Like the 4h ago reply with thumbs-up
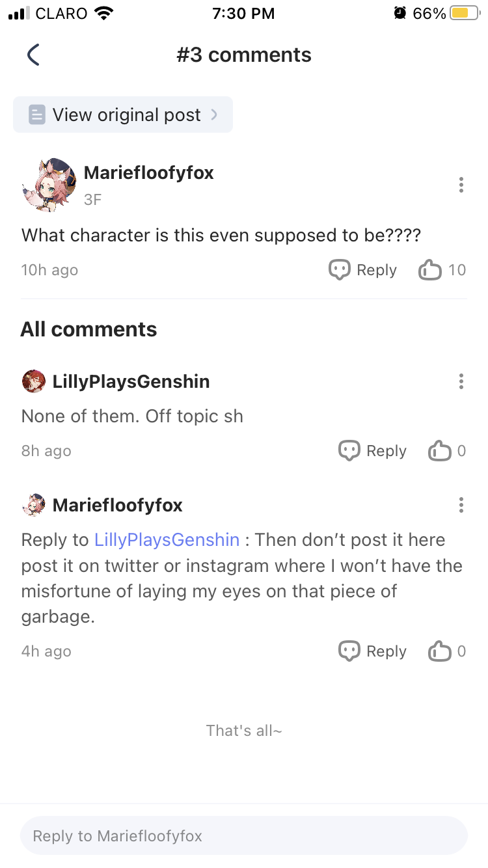 440,651
